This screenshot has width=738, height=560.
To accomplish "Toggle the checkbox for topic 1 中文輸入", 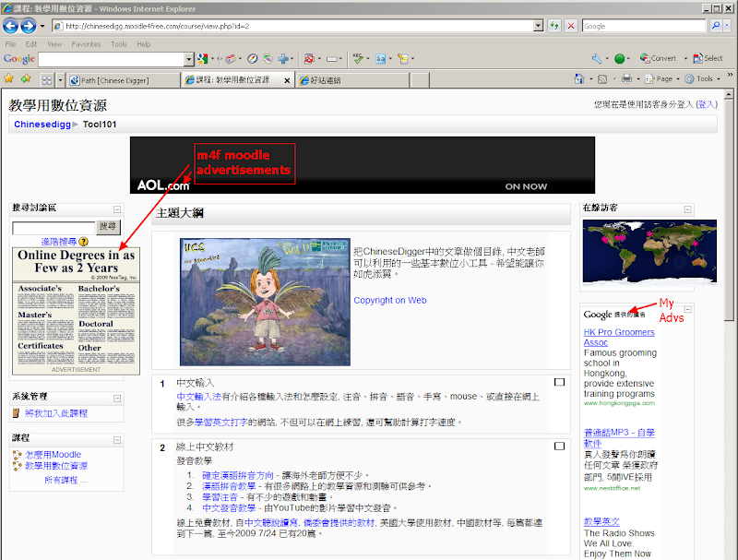I will coord(559,382).
